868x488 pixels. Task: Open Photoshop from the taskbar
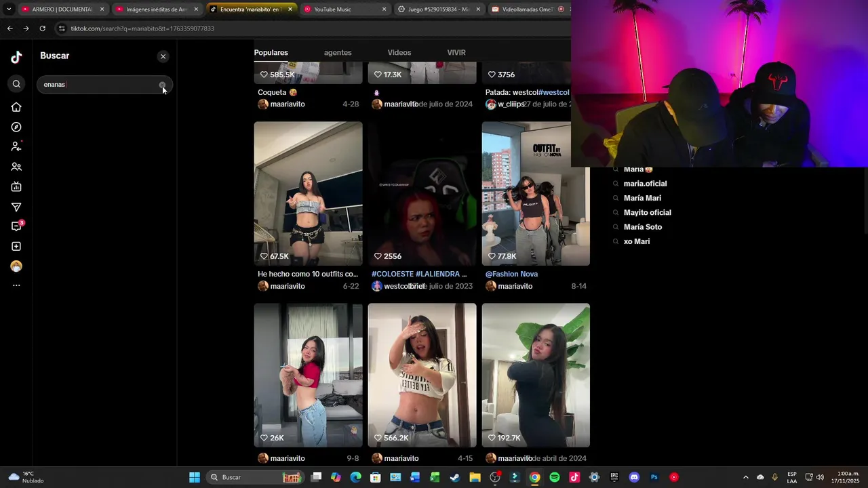[x=654, y=477]
